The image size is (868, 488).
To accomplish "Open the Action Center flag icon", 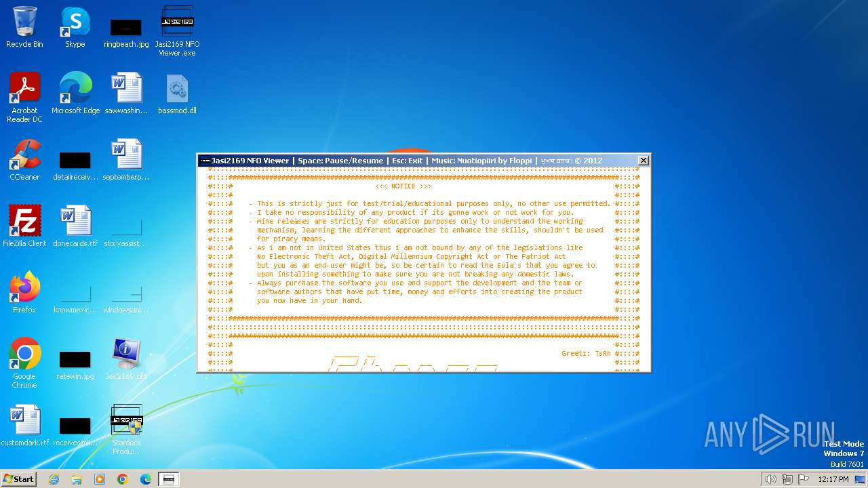I will click(x=804, y=479).
